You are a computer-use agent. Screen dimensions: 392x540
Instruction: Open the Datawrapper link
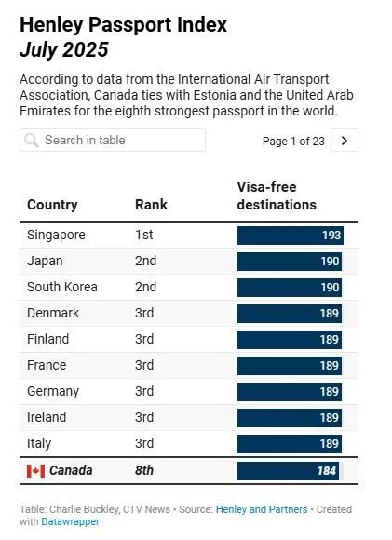click(x=70, y=521)
